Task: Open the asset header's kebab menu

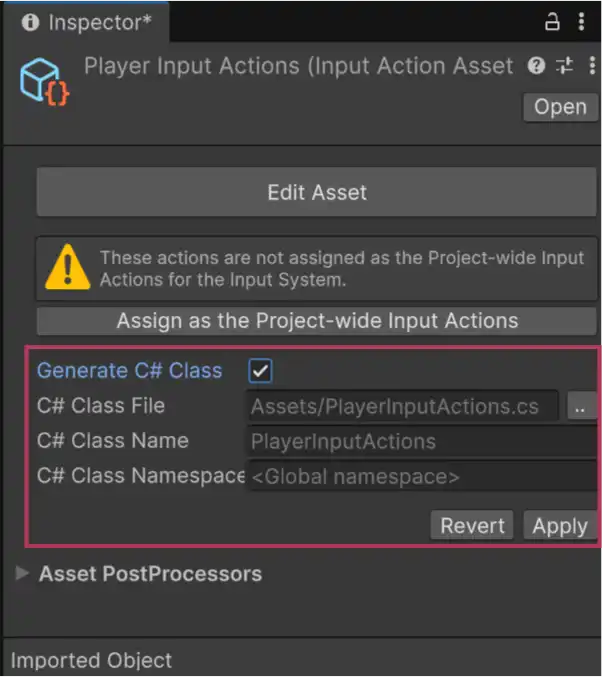Action: 588,66
